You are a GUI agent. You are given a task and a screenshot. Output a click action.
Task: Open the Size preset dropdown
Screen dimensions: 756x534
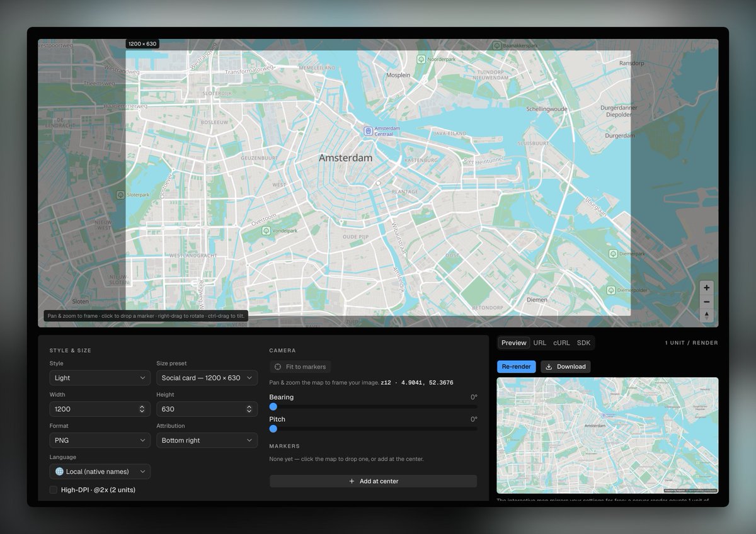[207, 378]
